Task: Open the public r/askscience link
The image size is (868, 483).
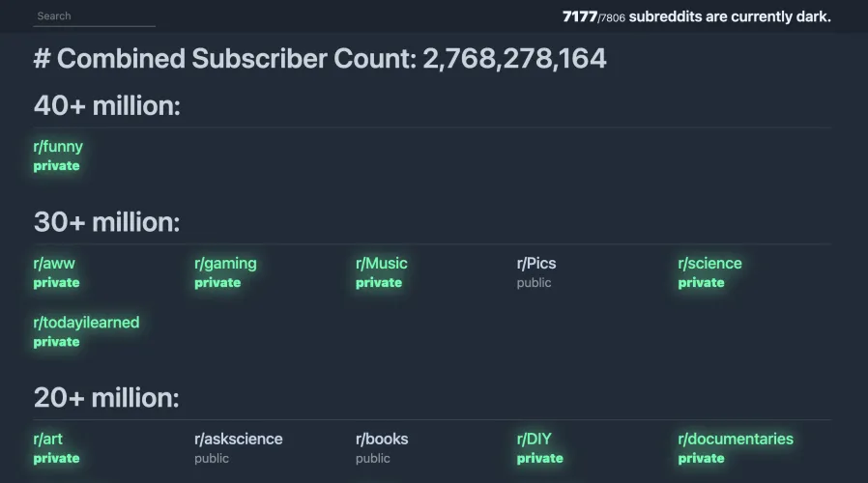Action: click(x=239, y=440)
